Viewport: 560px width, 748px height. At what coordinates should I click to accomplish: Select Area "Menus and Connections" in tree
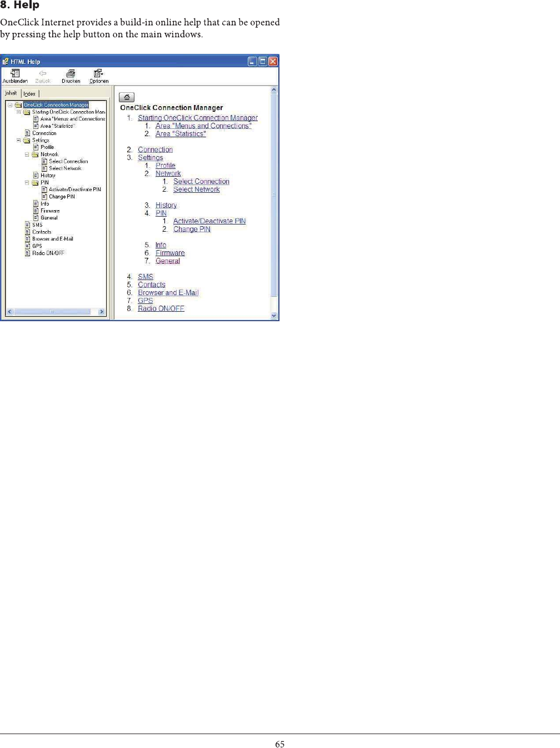[73, 119]
